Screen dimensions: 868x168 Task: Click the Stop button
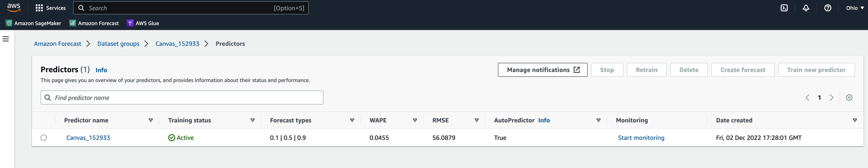click(607, 70)
